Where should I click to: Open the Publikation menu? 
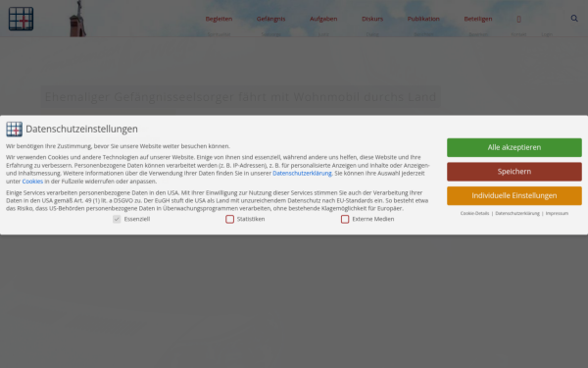423,19
